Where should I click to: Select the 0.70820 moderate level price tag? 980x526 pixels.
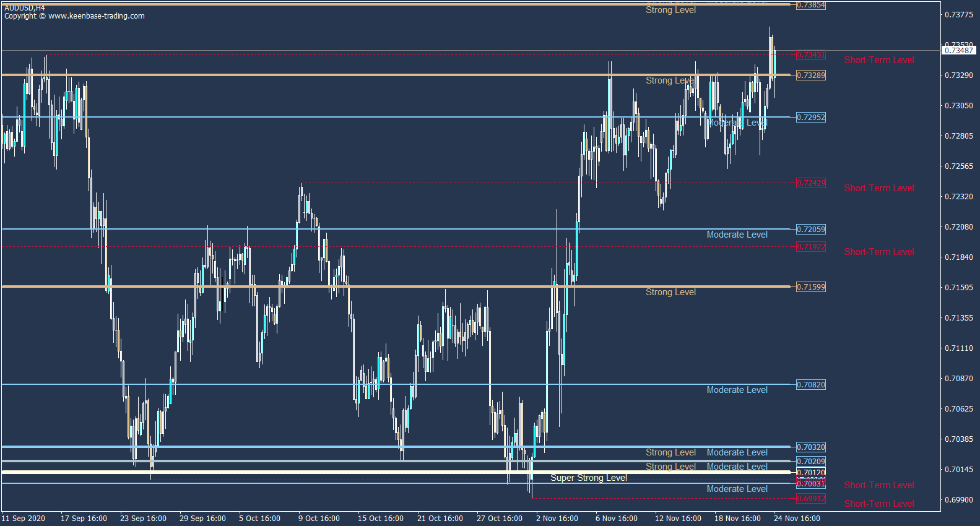[810, 385]
